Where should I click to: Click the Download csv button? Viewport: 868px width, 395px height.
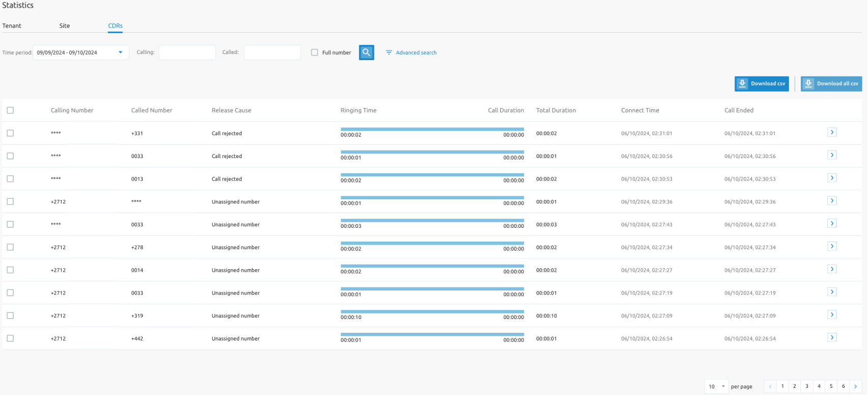(x=762, y=84)
